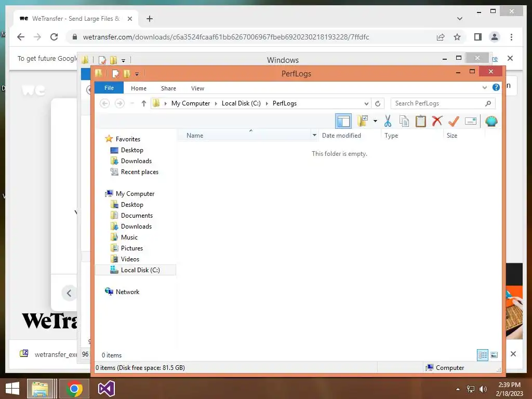Go up one folder level
The height and width of the screenshot is (399, 532).
point(143,103)
